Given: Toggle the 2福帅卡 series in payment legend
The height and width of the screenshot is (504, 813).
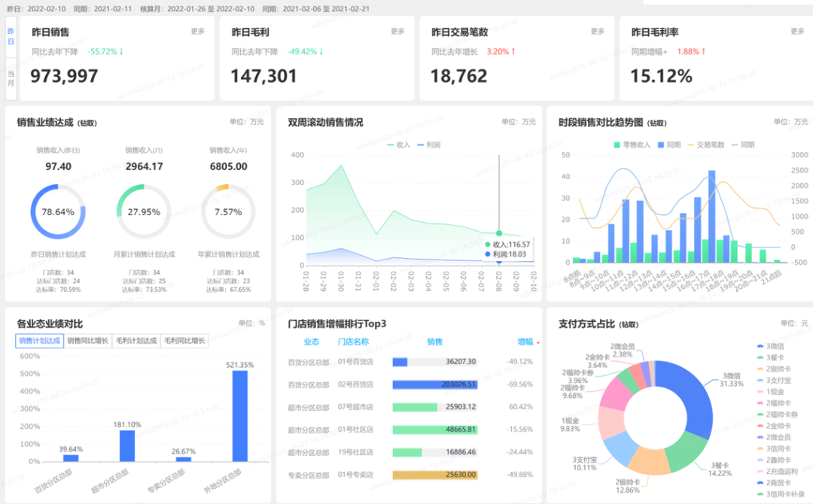Looking at the screenshot, I should tap(777, 403).
